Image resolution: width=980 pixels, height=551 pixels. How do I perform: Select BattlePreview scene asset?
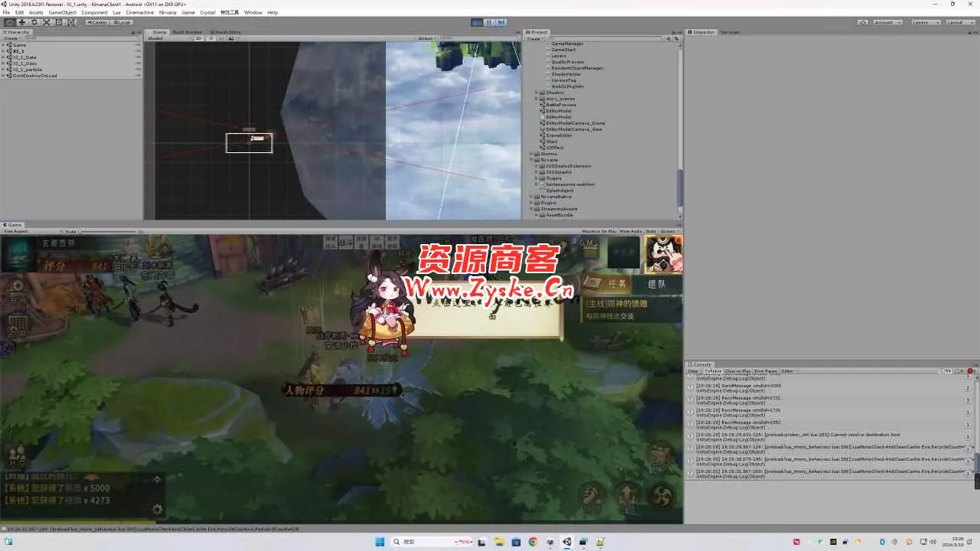(560, 105)
